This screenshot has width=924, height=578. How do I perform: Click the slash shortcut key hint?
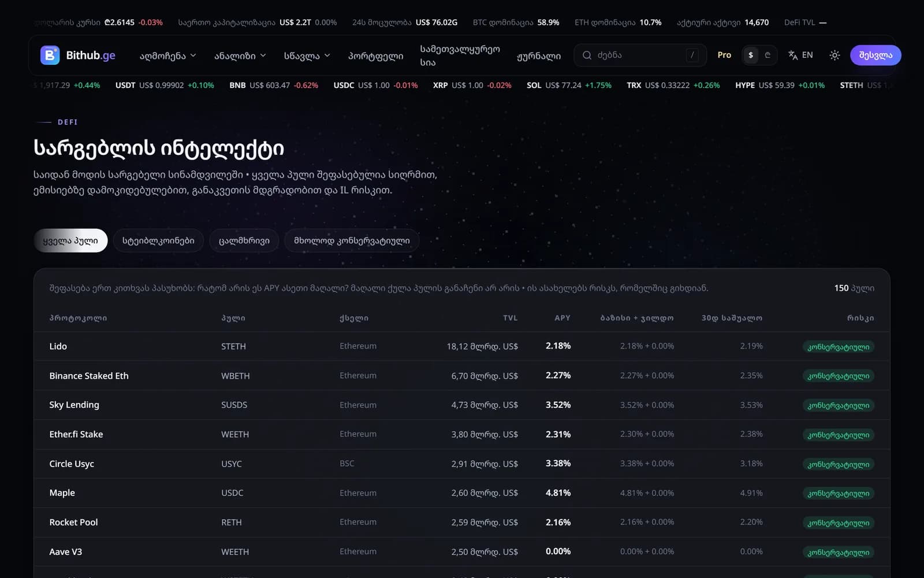(692, 55)
